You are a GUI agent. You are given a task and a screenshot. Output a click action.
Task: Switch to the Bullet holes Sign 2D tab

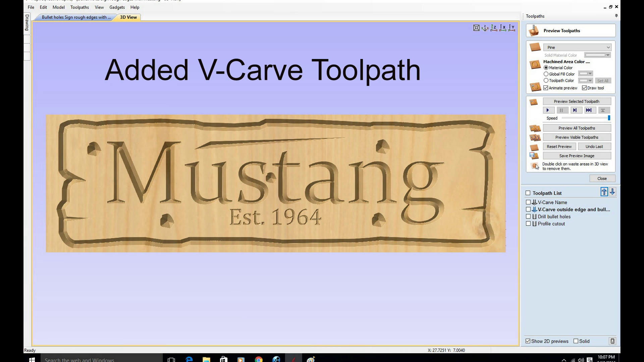click(76, 17)
